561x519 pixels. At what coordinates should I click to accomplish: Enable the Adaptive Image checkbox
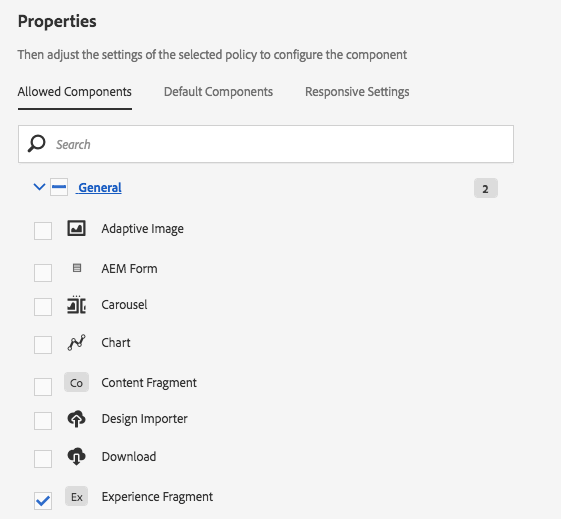(x=43, y=231)
